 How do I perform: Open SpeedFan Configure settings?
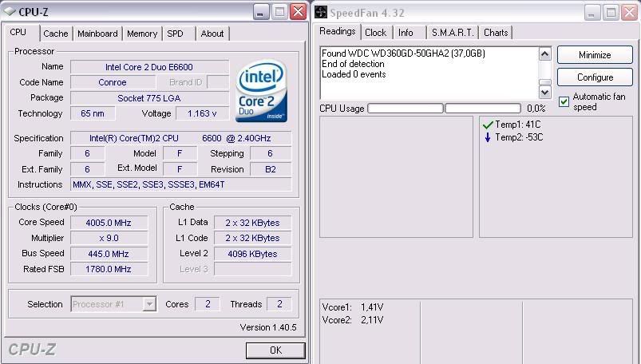click(595, 77)
